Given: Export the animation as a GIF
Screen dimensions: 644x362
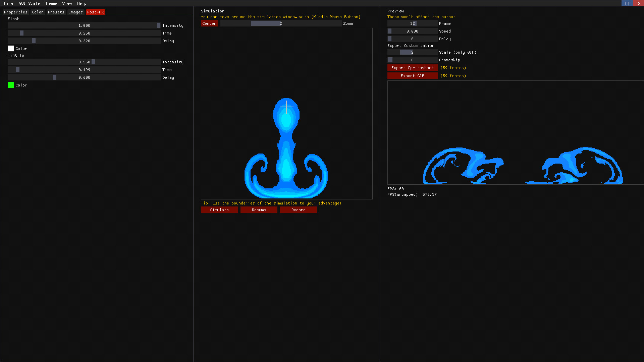Looking at the screenshot, I should pos(412,75).
